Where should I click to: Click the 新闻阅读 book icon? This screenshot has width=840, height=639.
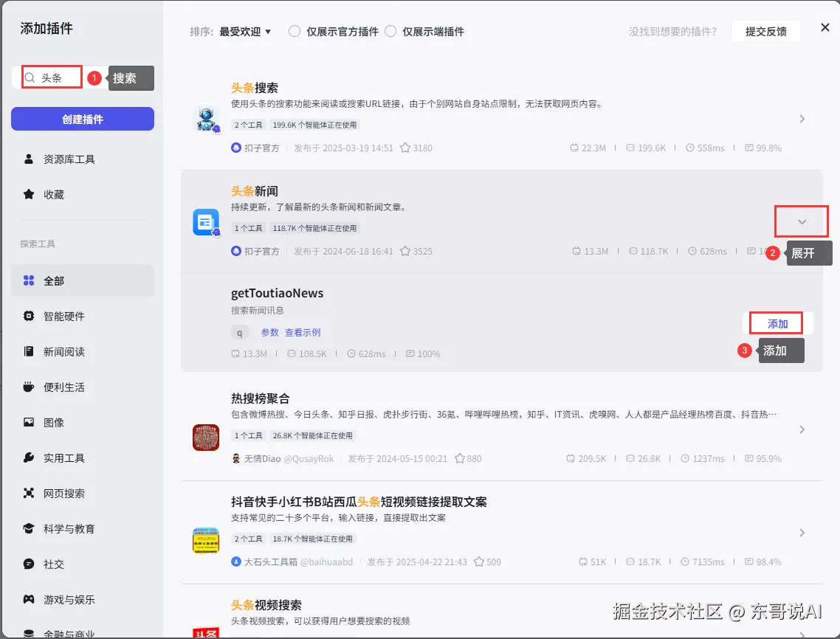[29, 351]
